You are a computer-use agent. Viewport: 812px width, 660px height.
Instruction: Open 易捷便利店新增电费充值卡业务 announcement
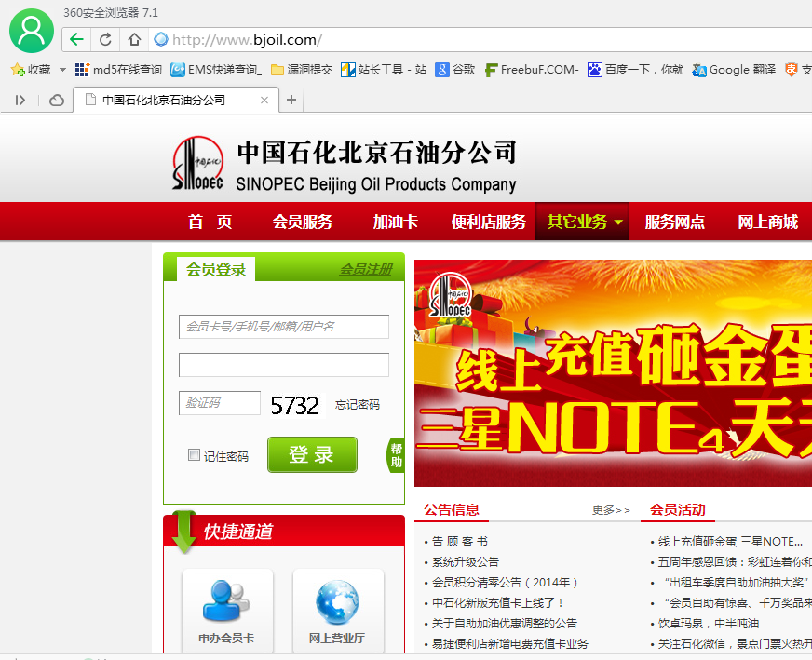tap(510, 643)
